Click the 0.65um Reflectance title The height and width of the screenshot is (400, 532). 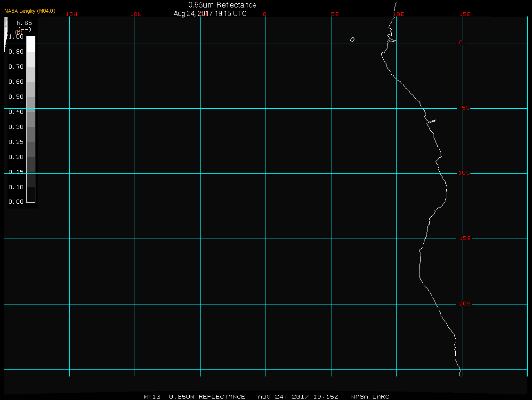pyautogui.click(x=222, y=5)
